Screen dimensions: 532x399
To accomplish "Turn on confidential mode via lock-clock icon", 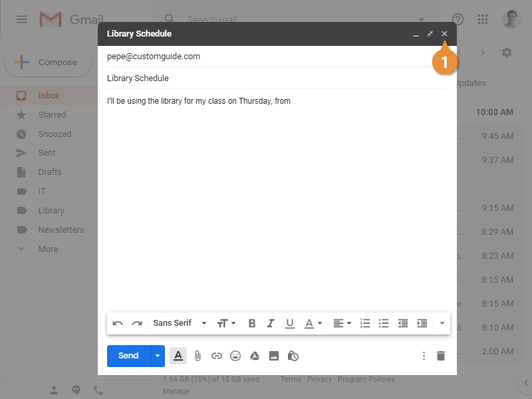I will [293, 356].
